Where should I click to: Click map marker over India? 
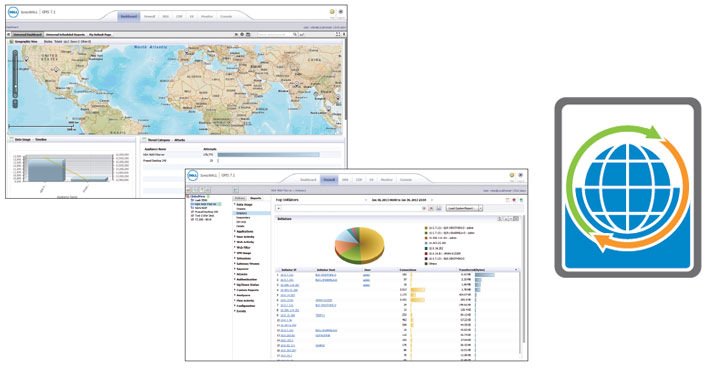pyautogui.click(x=296, y=84)
